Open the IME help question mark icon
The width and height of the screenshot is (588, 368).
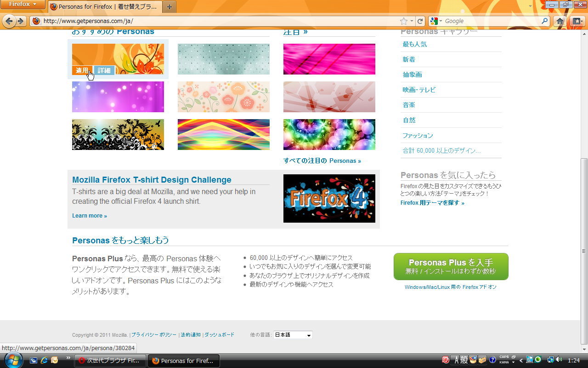(x=492, y=360)
